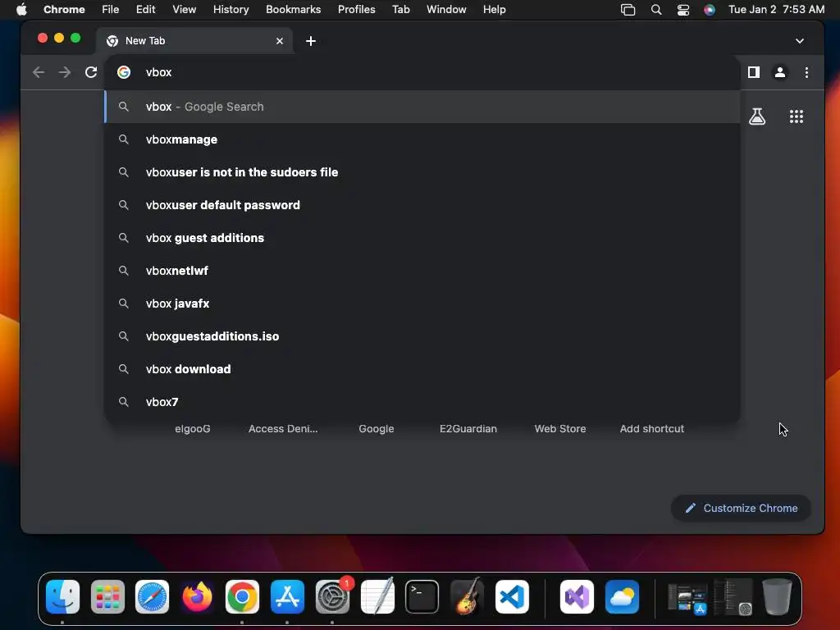
Task: Select the 'vboxnetlwf' suggestion
Action: pos(422,271)
